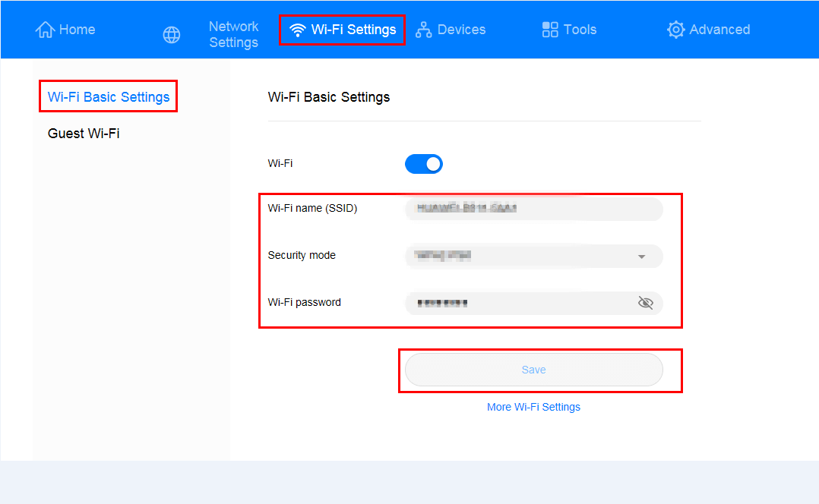
Task: Open the Network Settings tab text
Action: click(233, 35)
